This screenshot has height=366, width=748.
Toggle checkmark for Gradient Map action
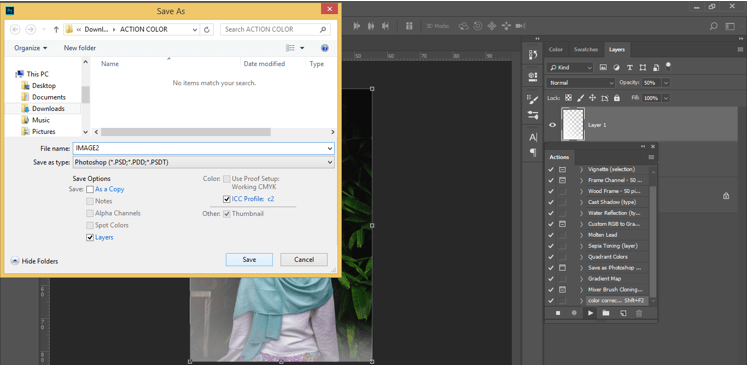click(x=551, y=279)
